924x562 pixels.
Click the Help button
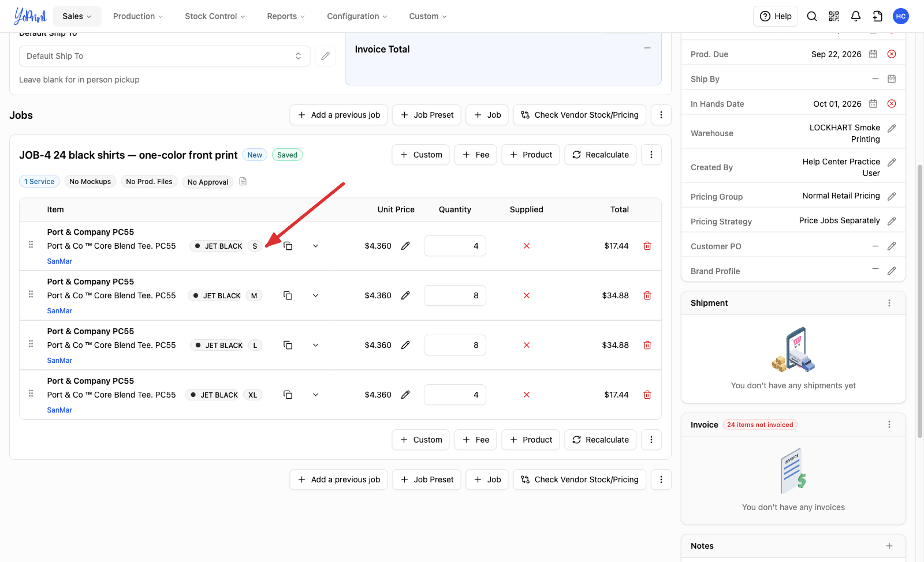point(776,16)
